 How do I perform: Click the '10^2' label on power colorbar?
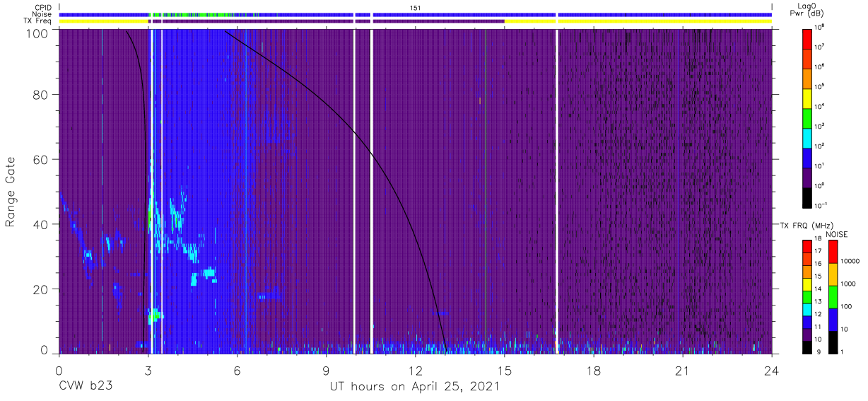[x=820, y=146]
